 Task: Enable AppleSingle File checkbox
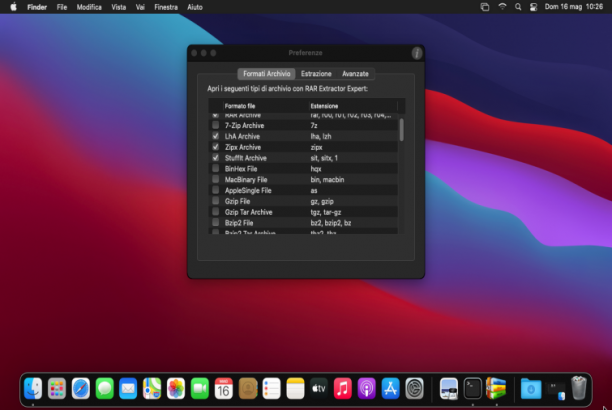[x=215, y=190]
